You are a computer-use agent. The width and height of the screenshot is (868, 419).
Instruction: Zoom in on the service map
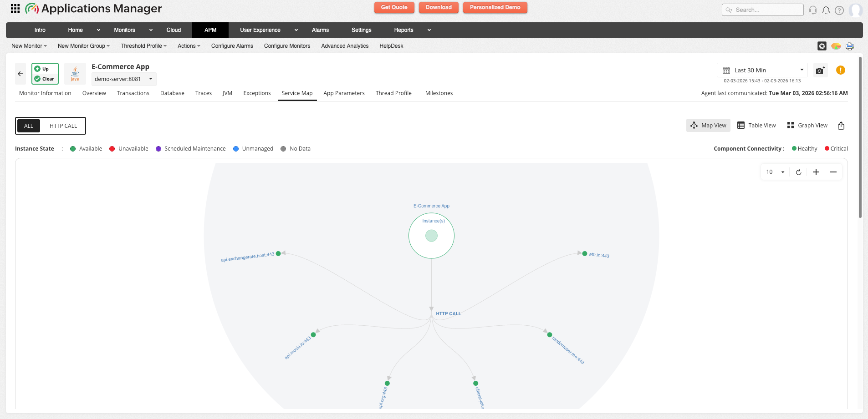816,172
